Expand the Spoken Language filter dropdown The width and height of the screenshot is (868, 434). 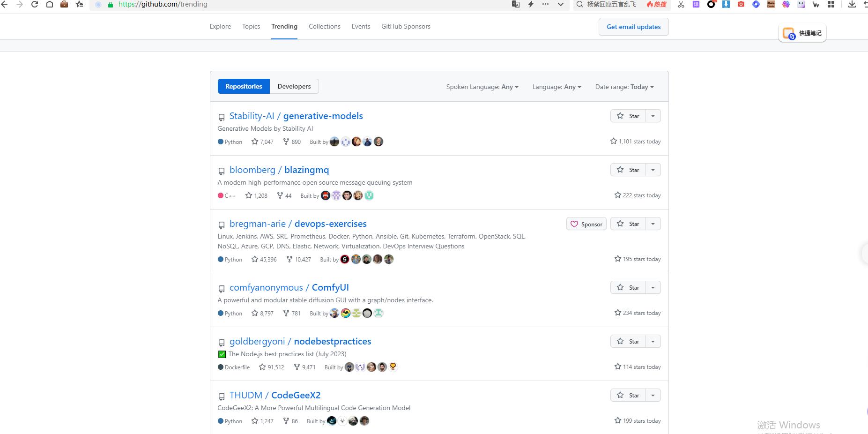click(x=482, y=87)
